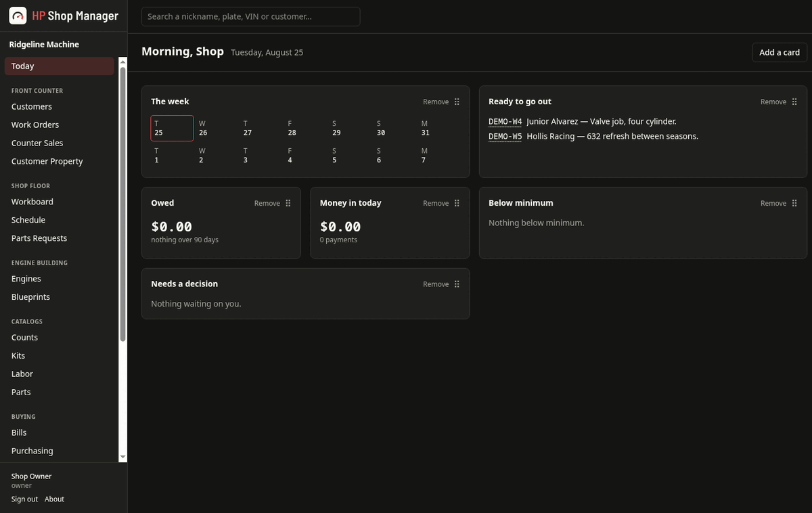Click the sidebar scrollbar down arrow
This screenshot has width=812, height=513.
click(122, 458)
